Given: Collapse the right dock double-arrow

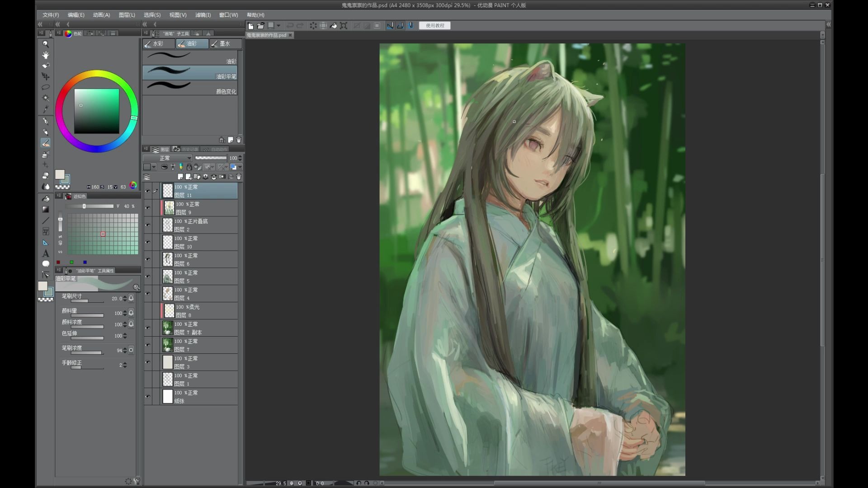Looking at the screenshot, I should (828, 24).
